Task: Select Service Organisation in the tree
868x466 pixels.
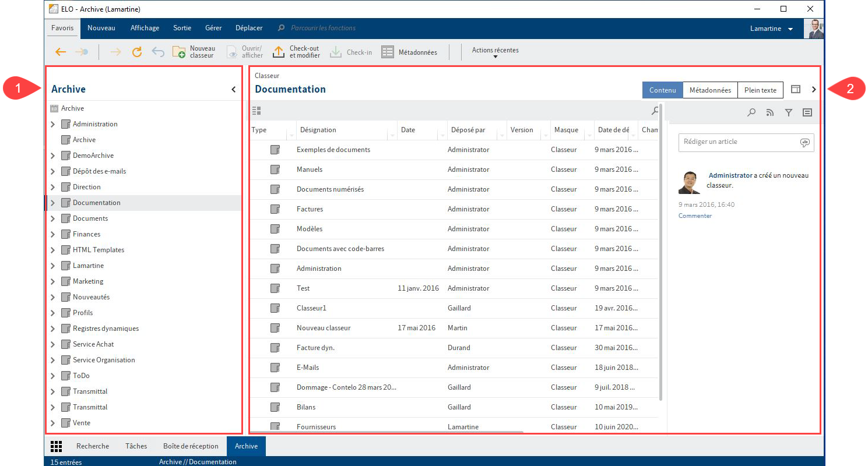Action: point(104,360)
